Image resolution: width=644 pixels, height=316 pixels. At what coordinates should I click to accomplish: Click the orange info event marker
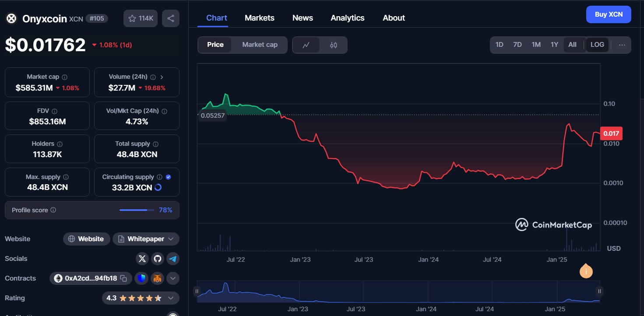(586, 271)
